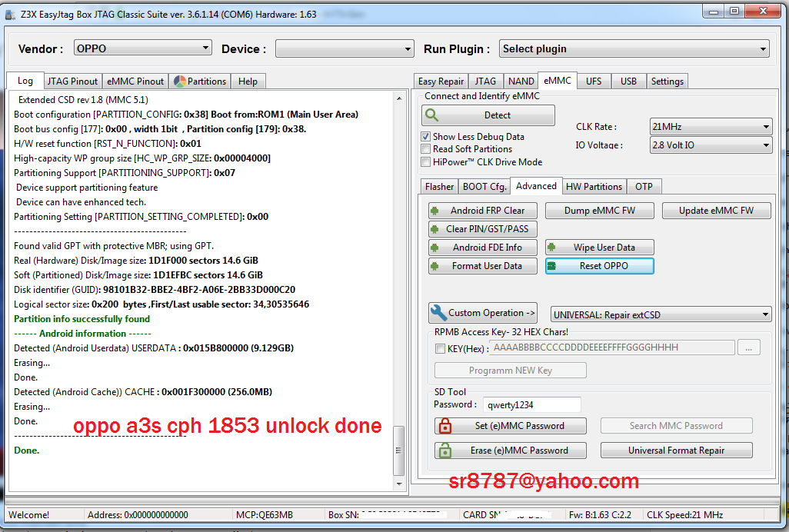Enable Read Soft Partitions checkbox
This screenshot has width=789, height=532.
click(x=426, y=149)
